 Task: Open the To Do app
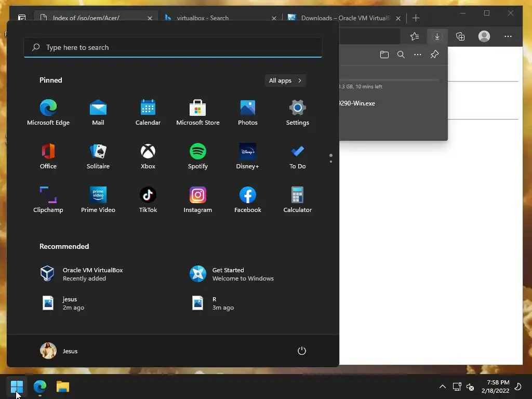[x=298, y=157]
